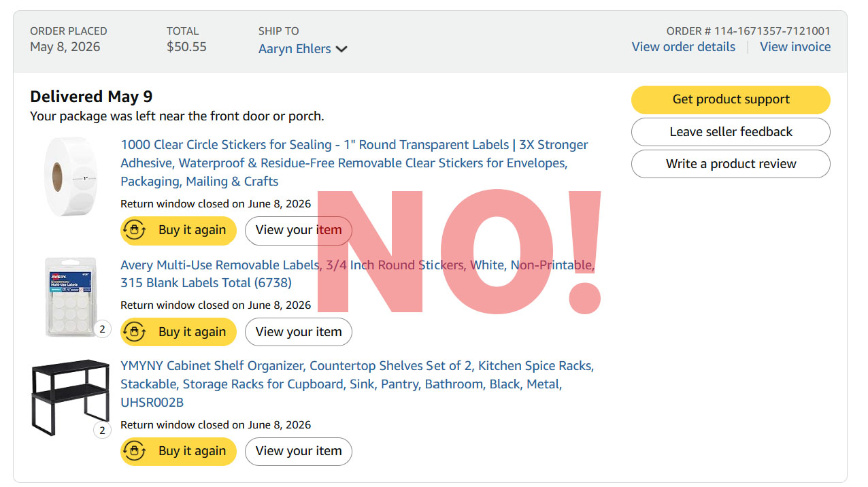Click quantity badge on Avery labels image

click(x=102, y=329)
